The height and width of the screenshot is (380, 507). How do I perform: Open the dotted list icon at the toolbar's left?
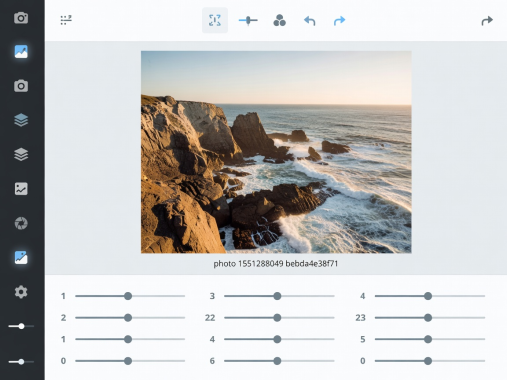66,20
